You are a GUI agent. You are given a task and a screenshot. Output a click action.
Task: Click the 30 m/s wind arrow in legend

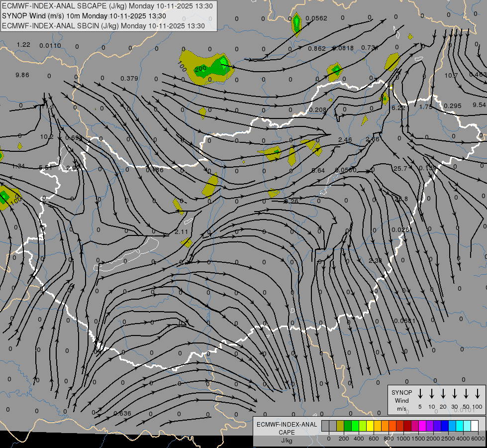pyautogui.click(x=455, y=394)
